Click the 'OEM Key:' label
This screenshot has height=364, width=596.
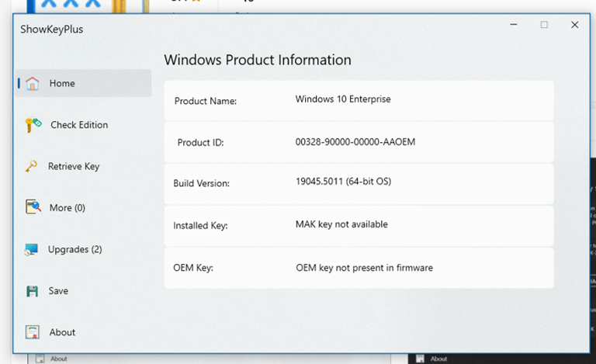coord(193,268)
